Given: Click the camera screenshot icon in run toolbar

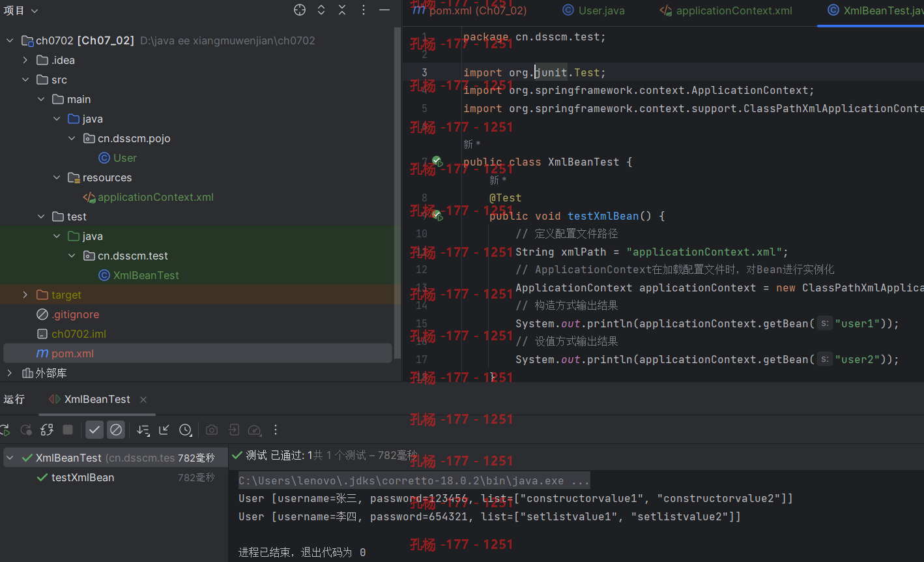Looking at the screenshot, I should 212,430.
